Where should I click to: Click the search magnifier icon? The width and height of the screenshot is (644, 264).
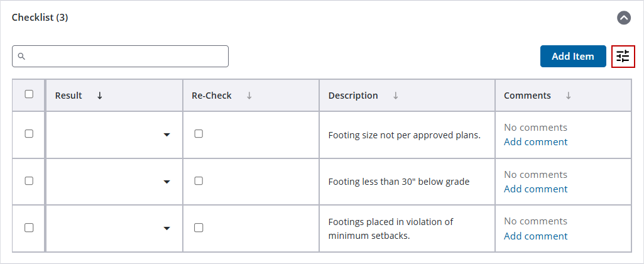tap(21, 57)
